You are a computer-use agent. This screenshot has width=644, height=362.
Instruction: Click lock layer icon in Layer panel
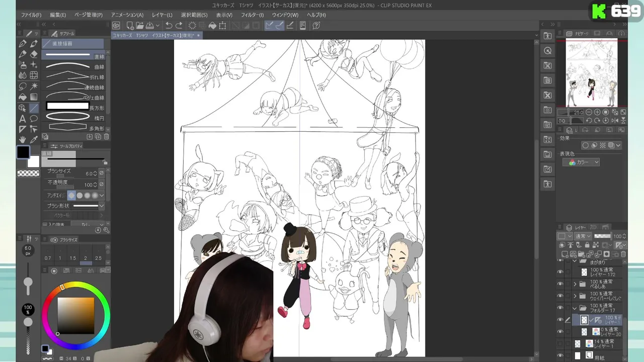click(x=587, y=245)
